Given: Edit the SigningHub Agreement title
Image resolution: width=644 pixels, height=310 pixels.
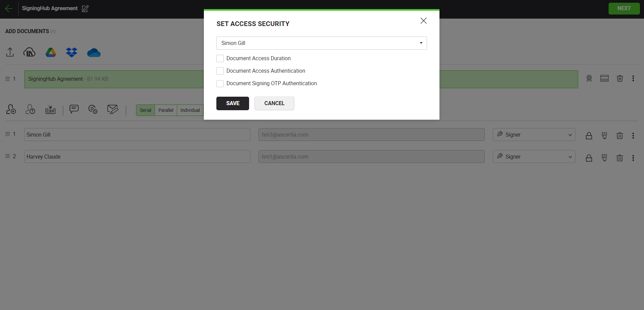Looking at the screenshot, I should (85, 9).
